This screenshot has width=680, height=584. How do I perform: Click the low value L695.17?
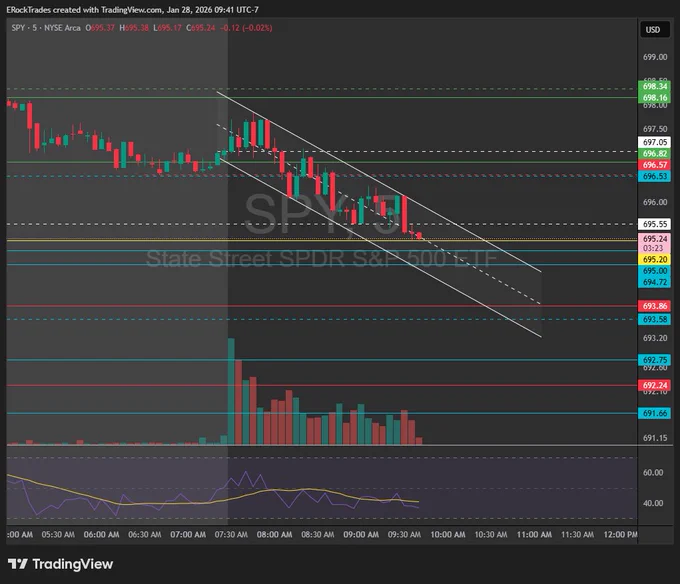(x=167, y=28)
